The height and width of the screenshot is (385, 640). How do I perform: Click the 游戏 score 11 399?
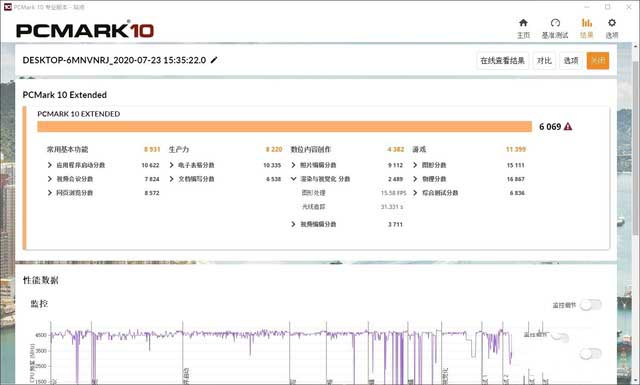point(516,149)
